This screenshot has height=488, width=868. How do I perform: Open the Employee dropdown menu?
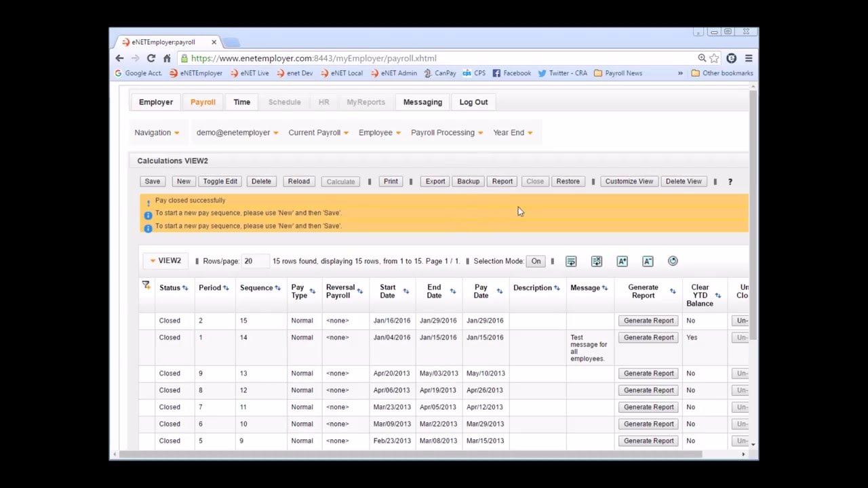click(x=379, y=133)
